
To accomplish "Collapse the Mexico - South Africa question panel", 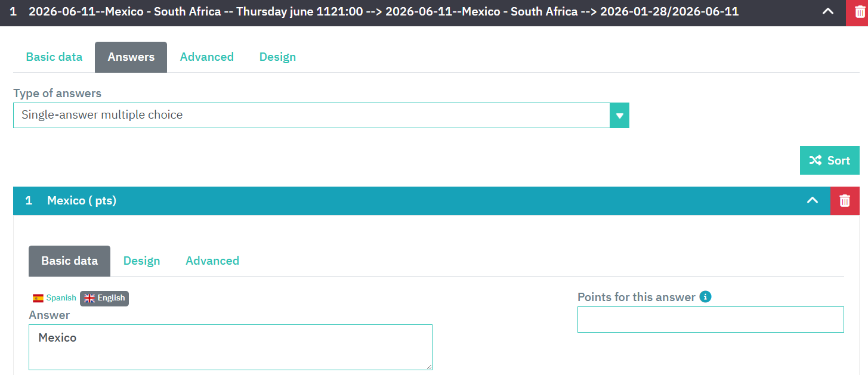I will (828, 11).
